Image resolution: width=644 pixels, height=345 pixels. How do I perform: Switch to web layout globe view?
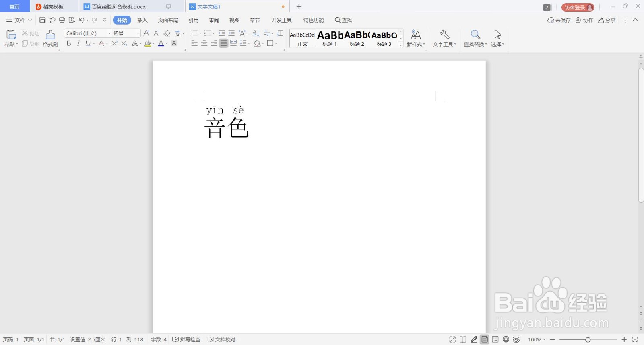click(506, 339)
